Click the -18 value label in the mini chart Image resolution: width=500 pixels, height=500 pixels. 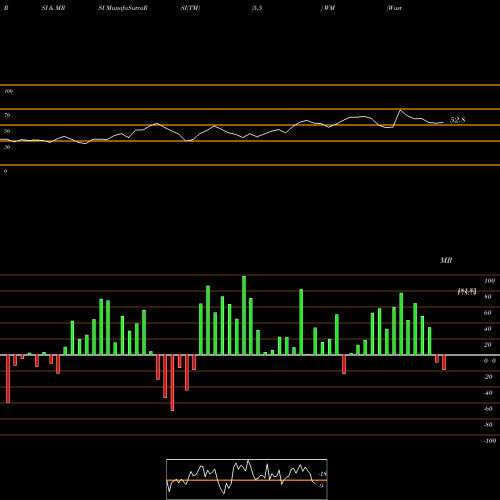point(323,474)
